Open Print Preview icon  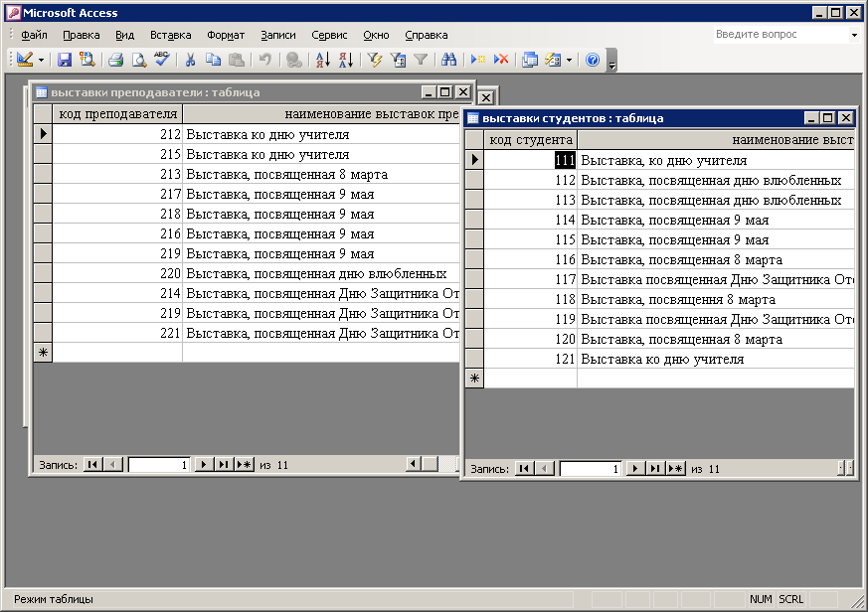[x=138, y=60]
